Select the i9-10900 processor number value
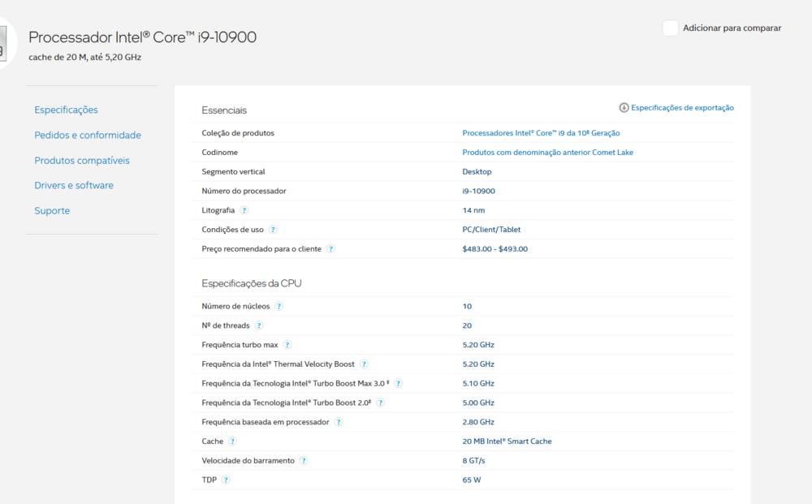 point(478,191)
